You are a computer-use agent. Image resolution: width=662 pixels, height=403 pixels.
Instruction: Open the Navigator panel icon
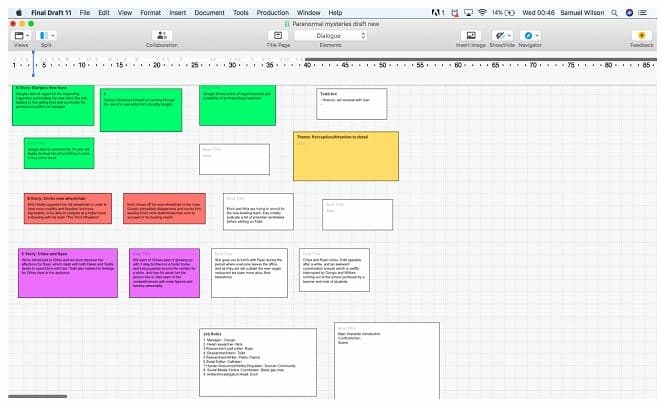coord(529,35)
